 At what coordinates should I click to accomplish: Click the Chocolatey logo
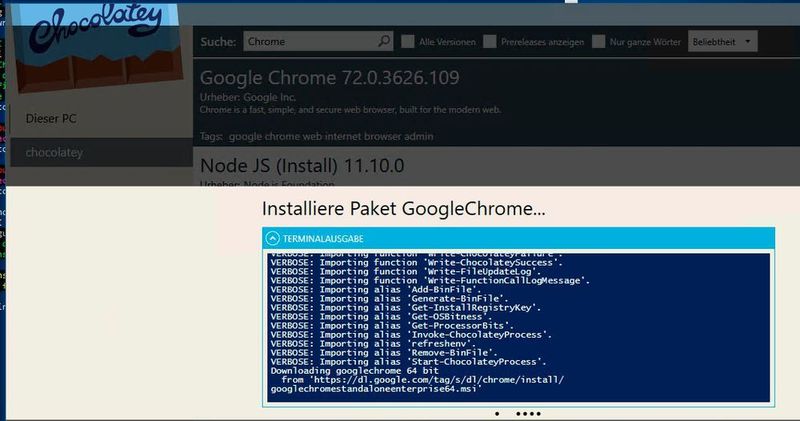tap(98, 47)
